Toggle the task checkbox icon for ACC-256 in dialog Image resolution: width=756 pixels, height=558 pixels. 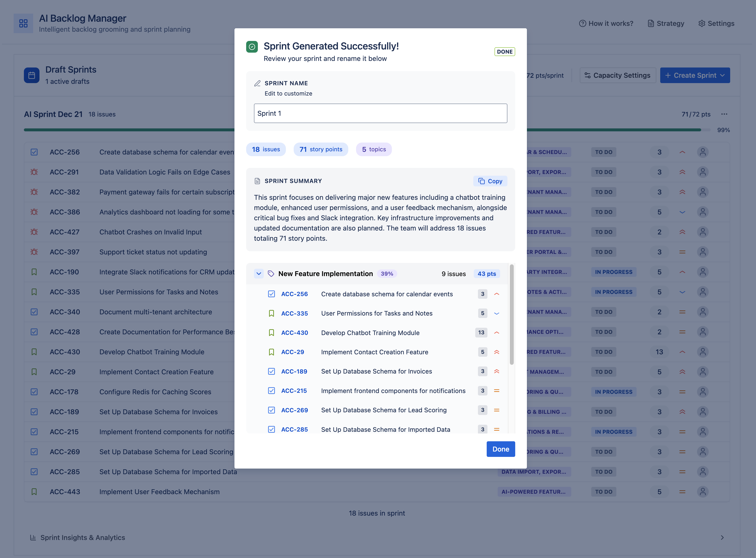(271, 294)
